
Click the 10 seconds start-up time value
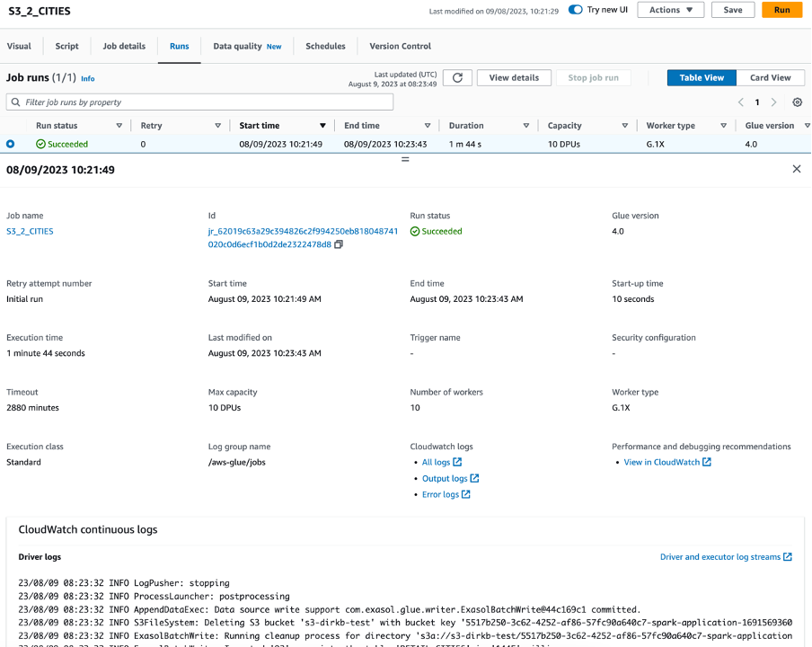tap(633, 299)
